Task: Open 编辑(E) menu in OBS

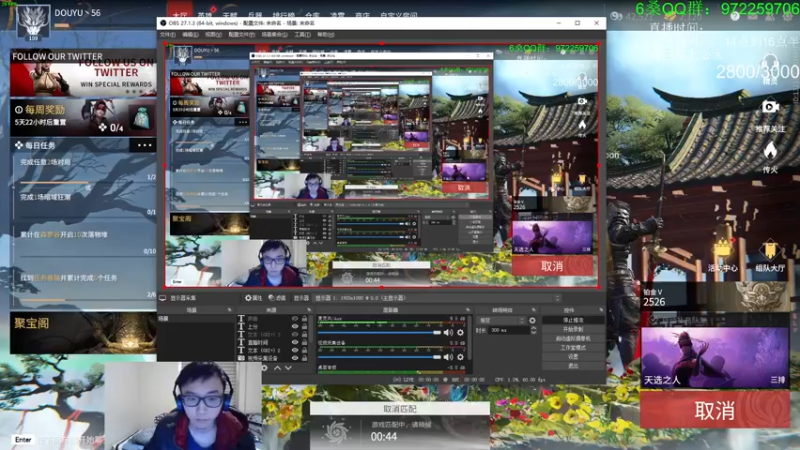Action: 190,35
